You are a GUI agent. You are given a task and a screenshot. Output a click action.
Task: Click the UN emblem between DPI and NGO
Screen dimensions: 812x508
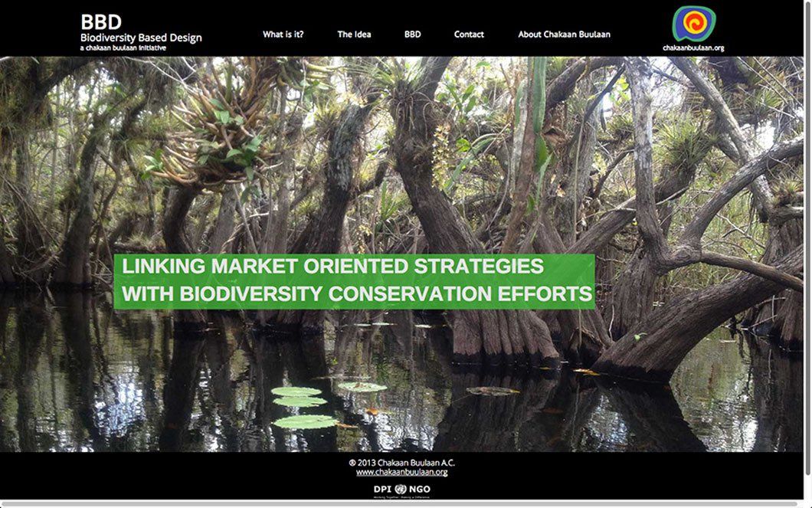tap(401, 489)
